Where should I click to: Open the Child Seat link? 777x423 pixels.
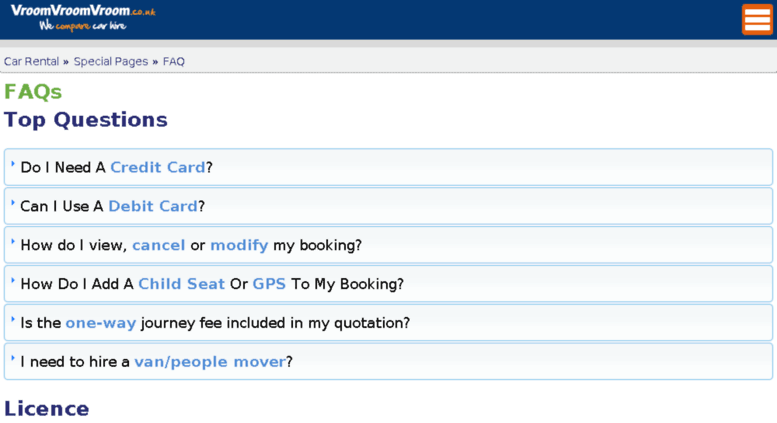pyautogui.click(x=181, y=284)
